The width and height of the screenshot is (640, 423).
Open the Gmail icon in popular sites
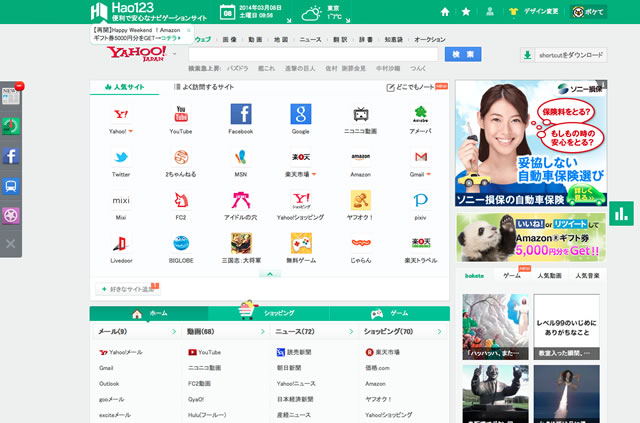pyautogui.click(x=420, y=157)
